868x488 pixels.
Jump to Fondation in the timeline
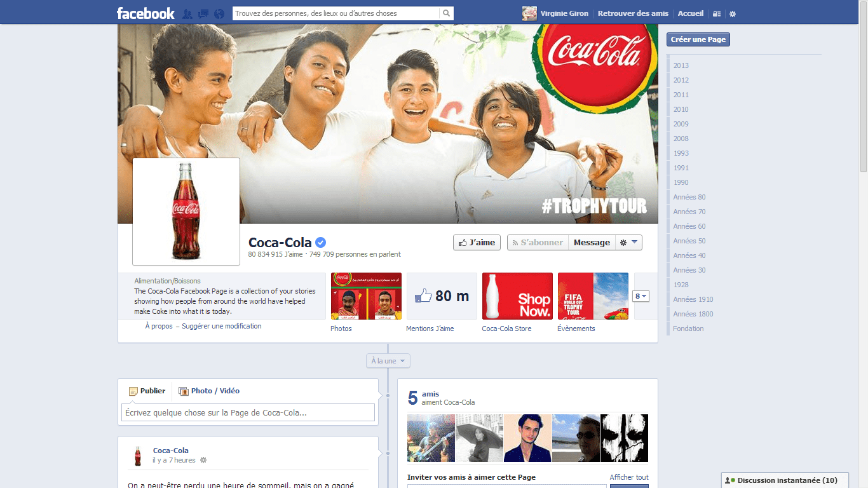(689, 329)
